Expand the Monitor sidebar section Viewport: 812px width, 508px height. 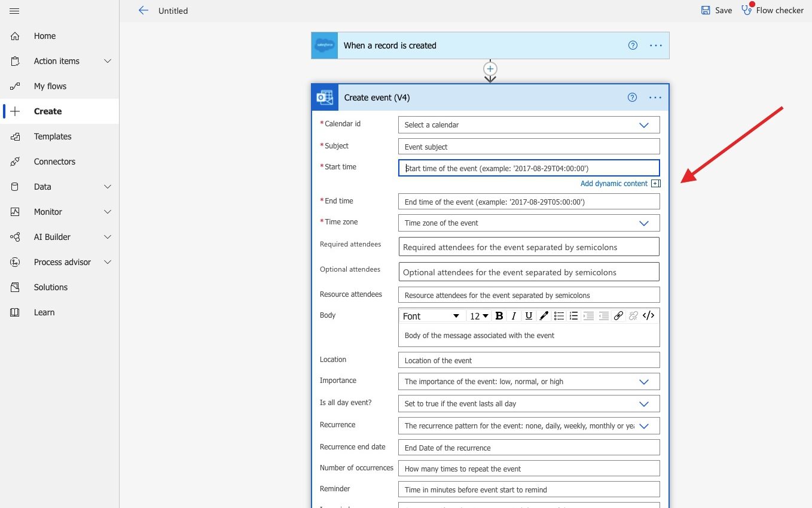tap(108, 212)
